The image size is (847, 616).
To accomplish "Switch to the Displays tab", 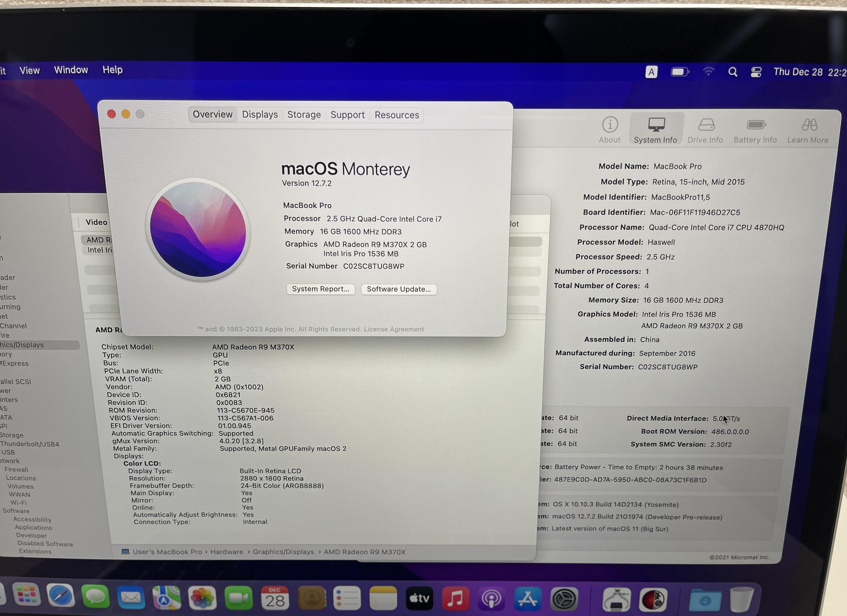I will 260,115.
